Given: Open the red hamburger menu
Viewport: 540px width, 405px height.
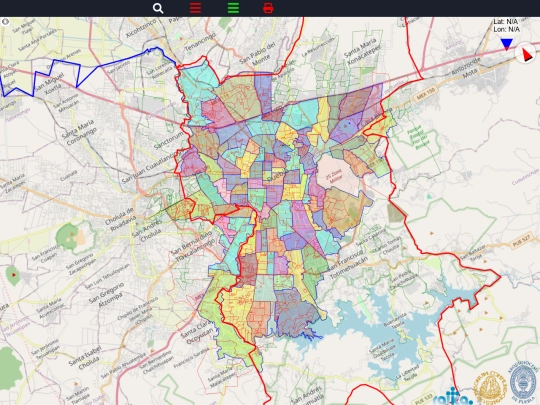Looking at the screenshot, I should click(x=195, y=8).
